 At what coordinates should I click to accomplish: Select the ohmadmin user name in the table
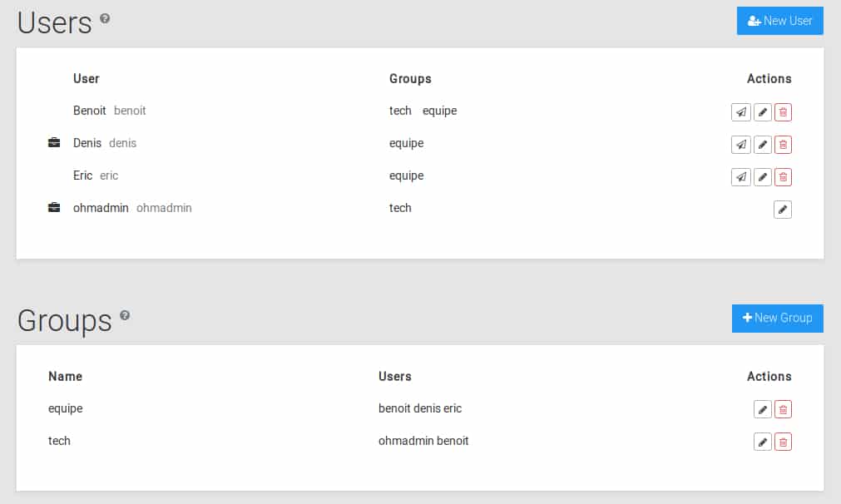point(101,208)
